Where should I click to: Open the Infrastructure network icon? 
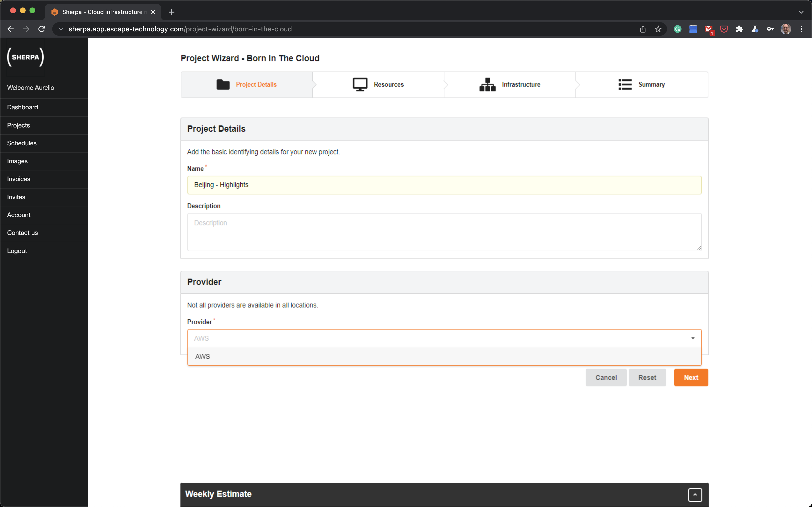pos(487,84)
